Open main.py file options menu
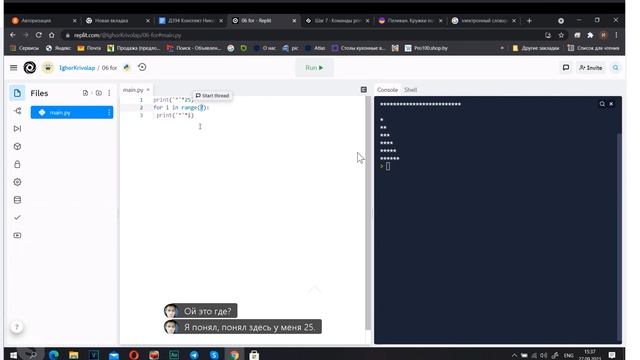The height and width of the screenshot is (360, 640). tap(109, 112)
